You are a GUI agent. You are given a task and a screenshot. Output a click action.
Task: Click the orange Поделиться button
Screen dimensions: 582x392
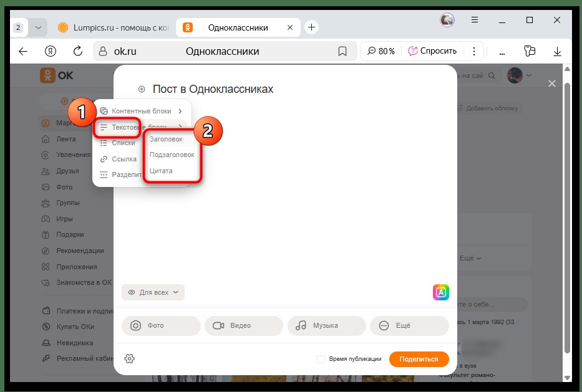point(419,359)
